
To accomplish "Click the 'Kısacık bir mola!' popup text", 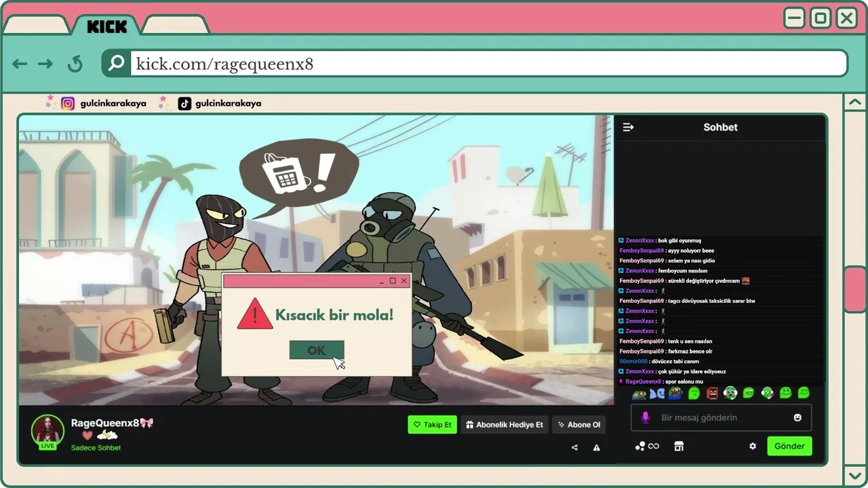I will coord(334,315).
